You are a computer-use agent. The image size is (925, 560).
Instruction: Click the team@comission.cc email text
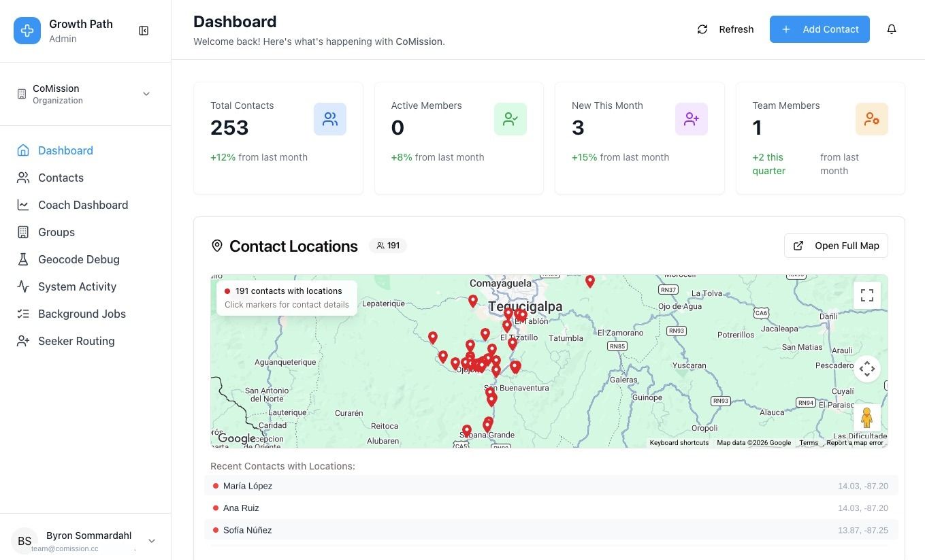point(65,548)
